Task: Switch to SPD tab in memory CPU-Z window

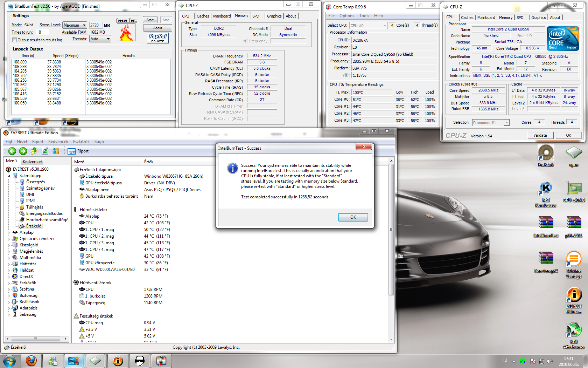Action: pyautogui.click(x=256, y=16)
